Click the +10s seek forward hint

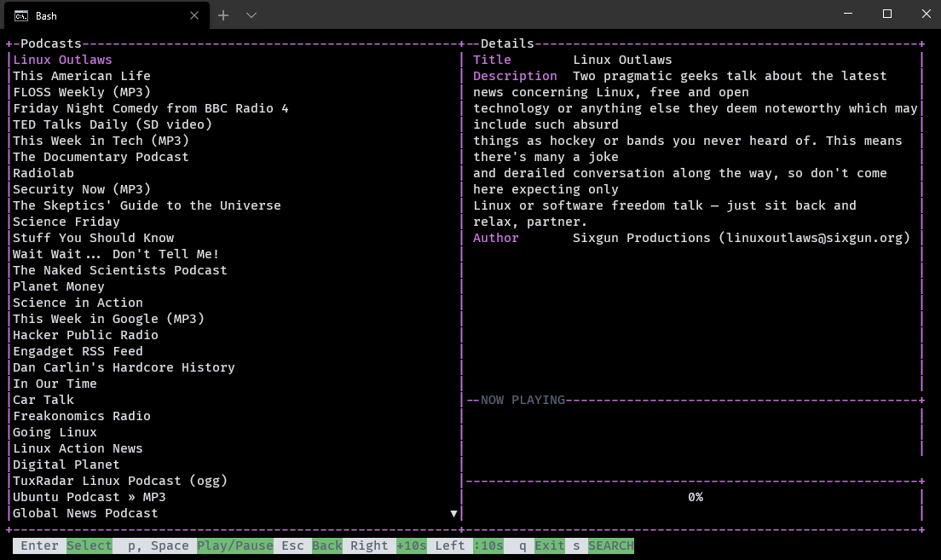[x=411, y=546]
